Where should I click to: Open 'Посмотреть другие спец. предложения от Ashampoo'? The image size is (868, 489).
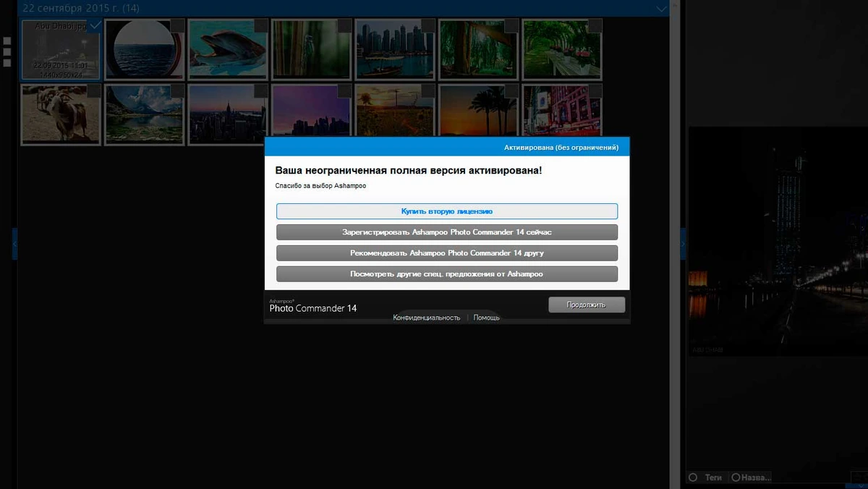pos(447,274)
